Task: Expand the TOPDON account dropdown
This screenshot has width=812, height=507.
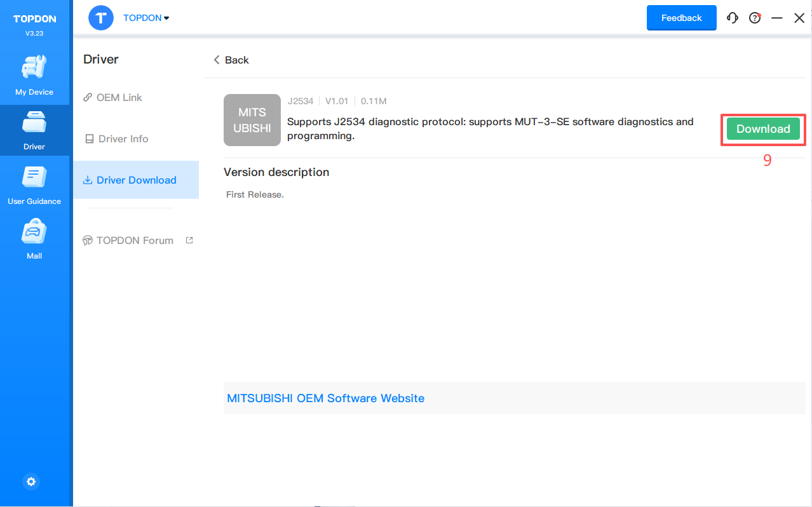Action: coord(146,18)
